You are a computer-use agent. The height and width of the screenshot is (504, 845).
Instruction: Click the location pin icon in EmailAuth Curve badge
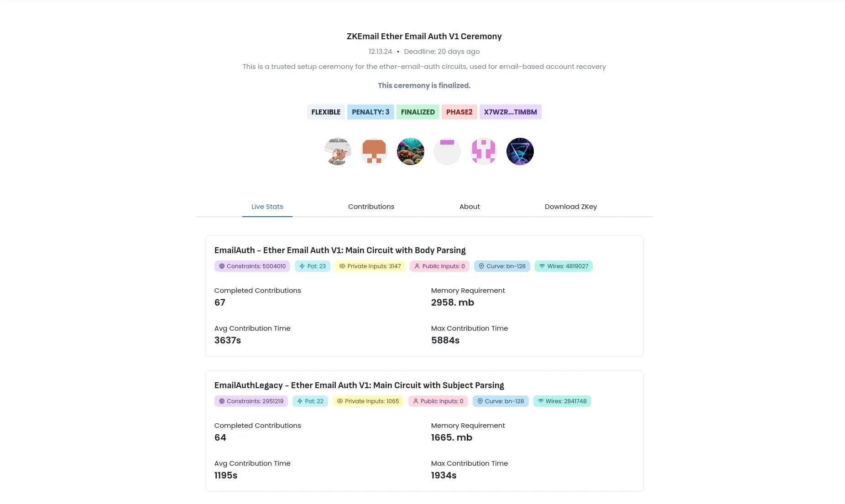click(x=481, y=266)
